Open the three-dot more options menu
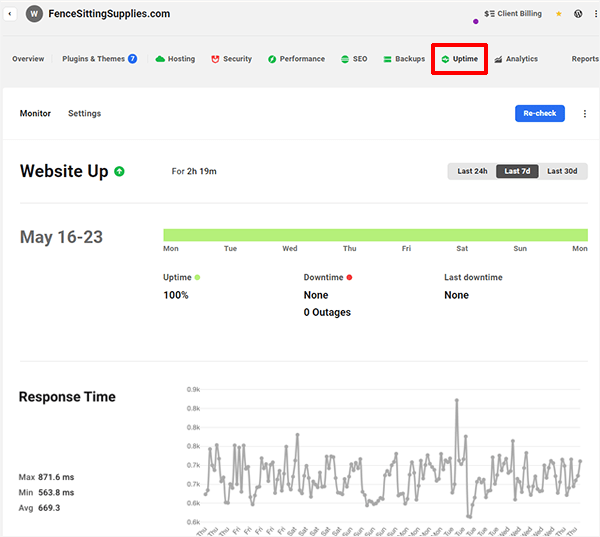600x537 pixels. pyautogui.click(x=586, y=114)
